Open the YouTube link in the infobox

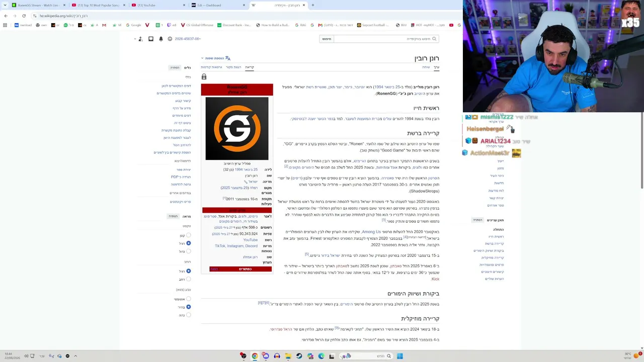pyautogui.click(x=251, y=240)
